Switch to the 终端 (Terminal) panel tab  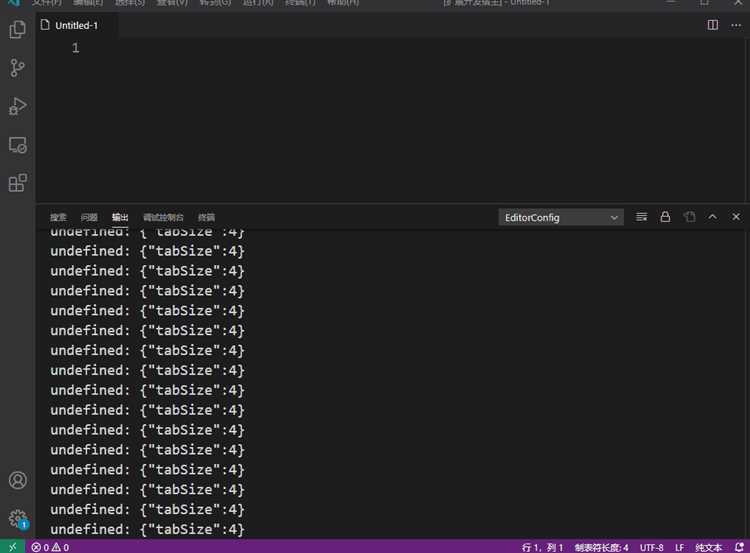pyautogui.click(x=206, y=217)
